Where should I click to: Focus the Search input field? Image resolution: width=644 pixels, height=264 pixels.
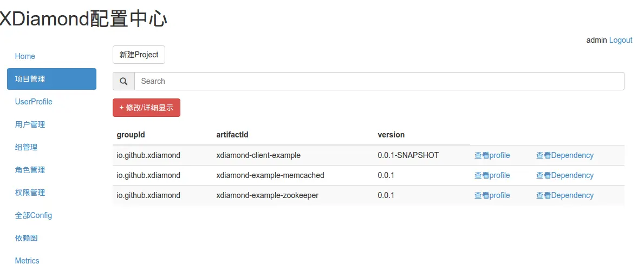coord(379,81)
